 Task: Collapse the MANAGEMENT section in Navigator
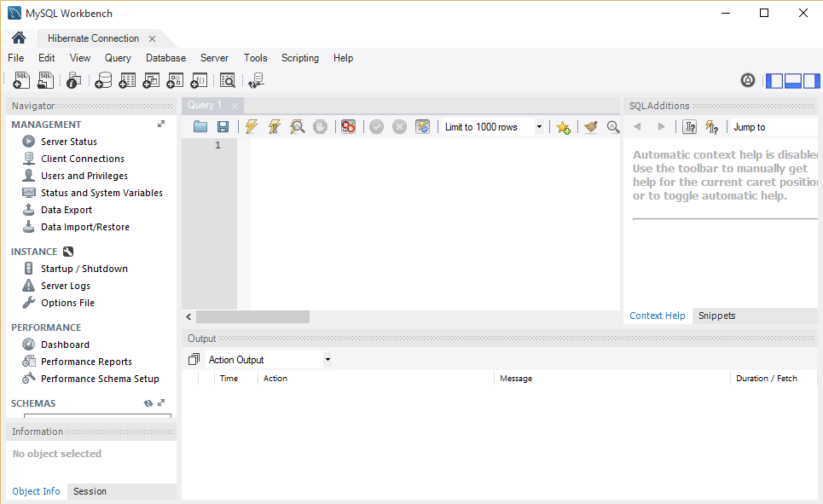click(x=160, y=123)
